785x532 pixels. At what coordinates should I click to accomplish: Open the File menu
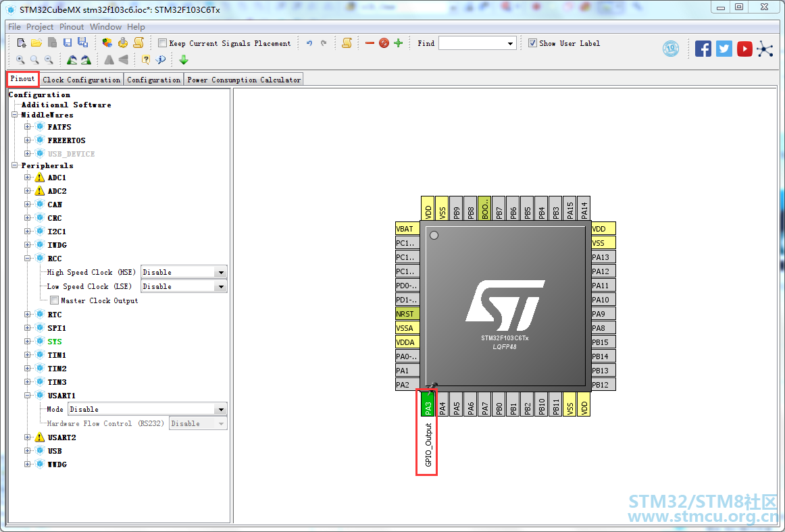(x=14, y=27)
